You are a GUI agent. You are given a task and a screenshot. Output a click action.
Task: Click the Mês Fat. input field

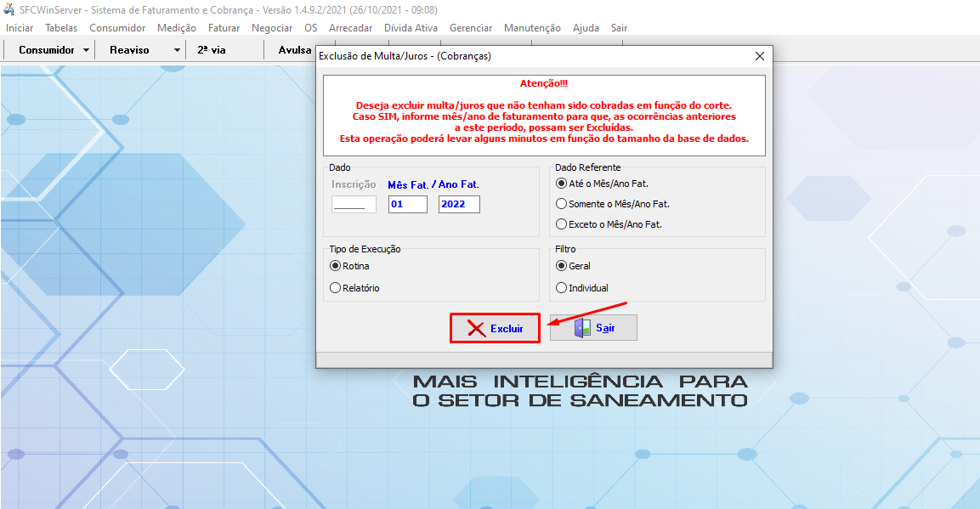tap(407, 205)
